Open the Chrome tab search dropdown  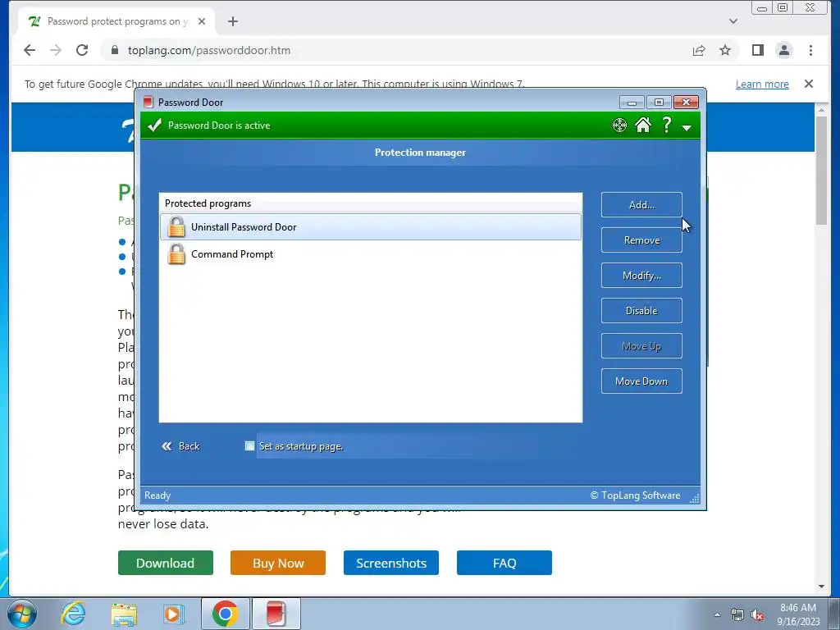point(733,21)
